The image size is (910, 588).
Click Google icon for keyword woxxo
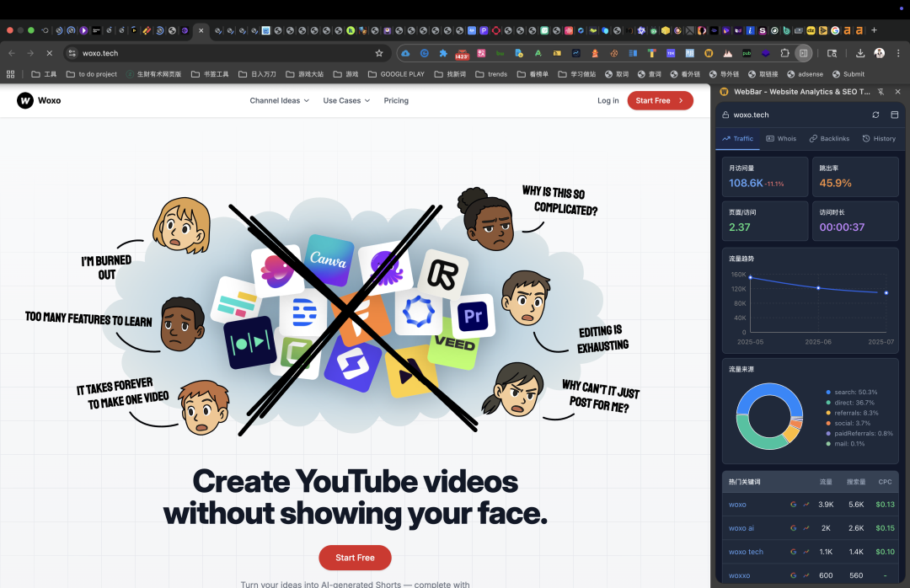pyautogui.click(x=794, y=576)
